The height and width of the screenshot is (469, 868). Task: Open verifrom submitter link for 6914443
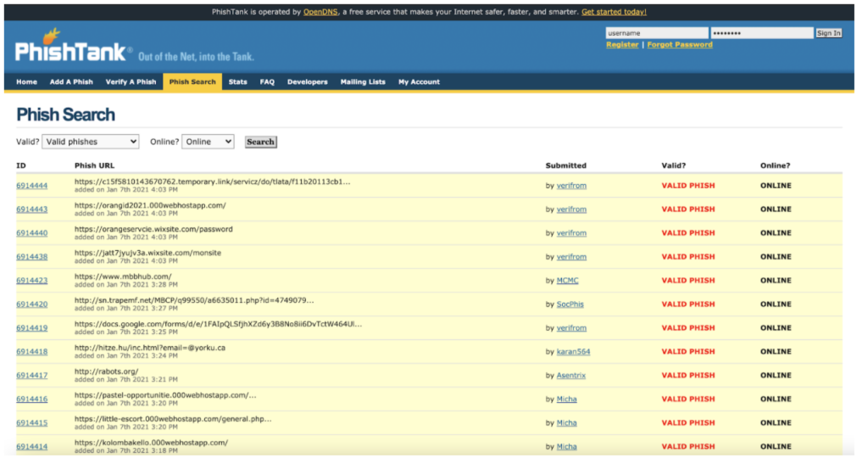pos(571,209)
